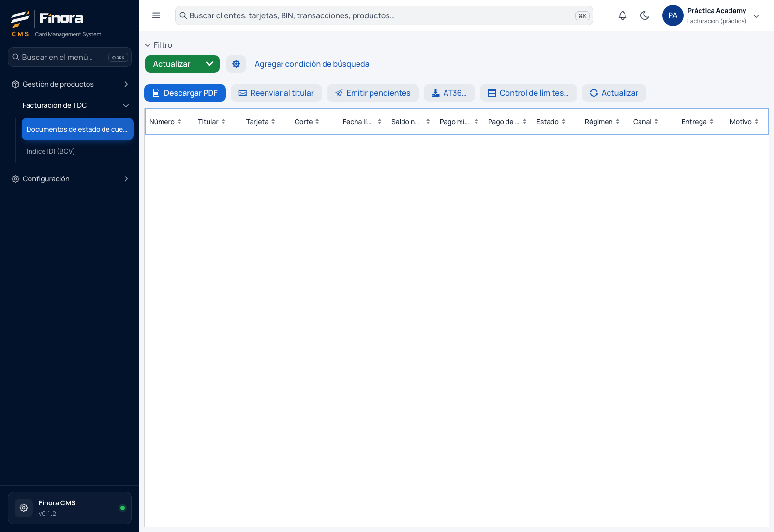Open Control de límites button
This screenshot has width=774, height=532.
pyautogui.click(x=528, y=93)
